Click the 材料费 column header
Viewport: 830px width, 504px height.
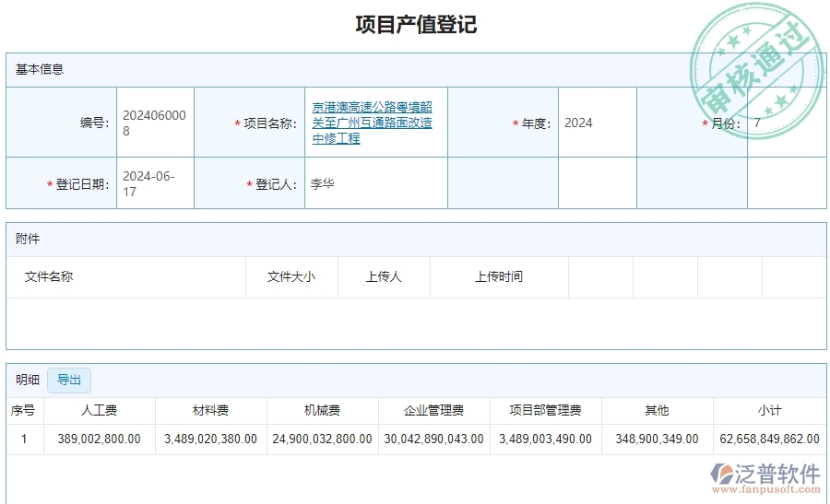[x=210, y=410]
